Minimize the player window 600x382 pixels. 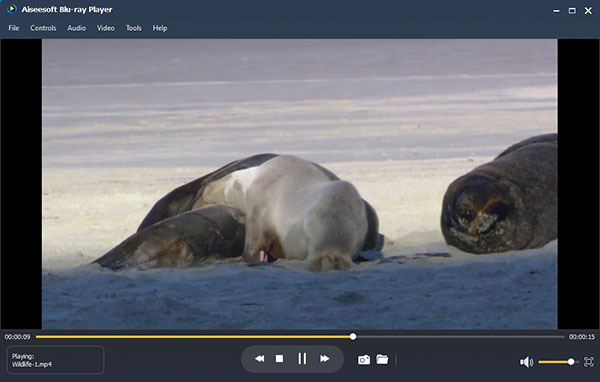point(556,11)
